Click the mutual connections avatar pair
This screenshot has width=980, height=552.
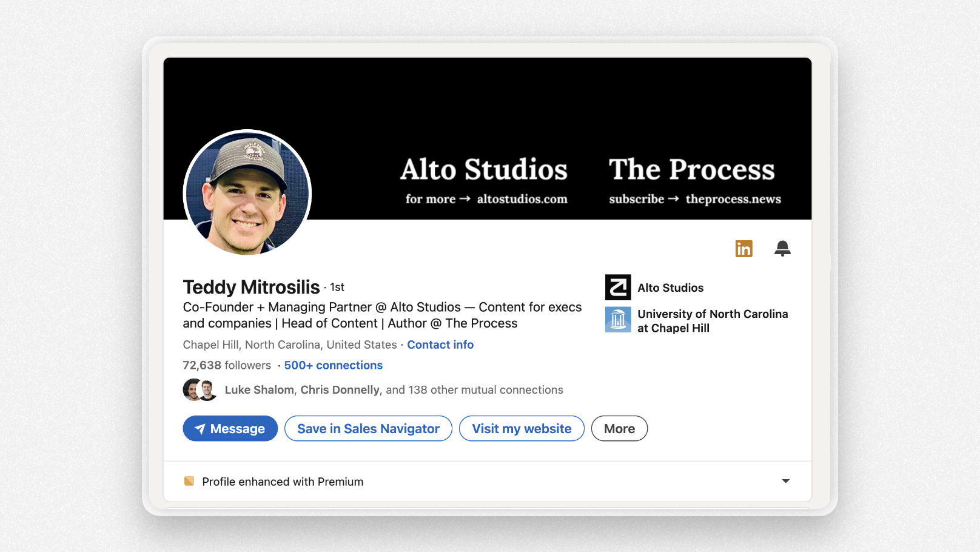(x=200, y=390)
